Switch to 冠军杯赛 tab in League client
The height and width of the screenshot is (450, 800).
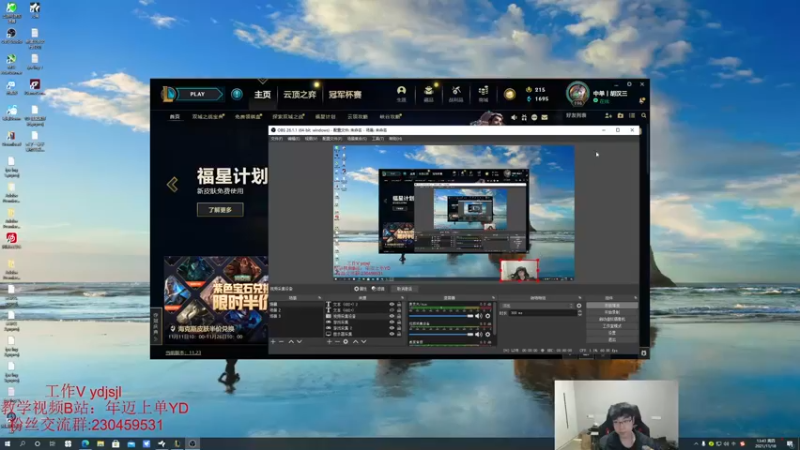click(345, 94)
